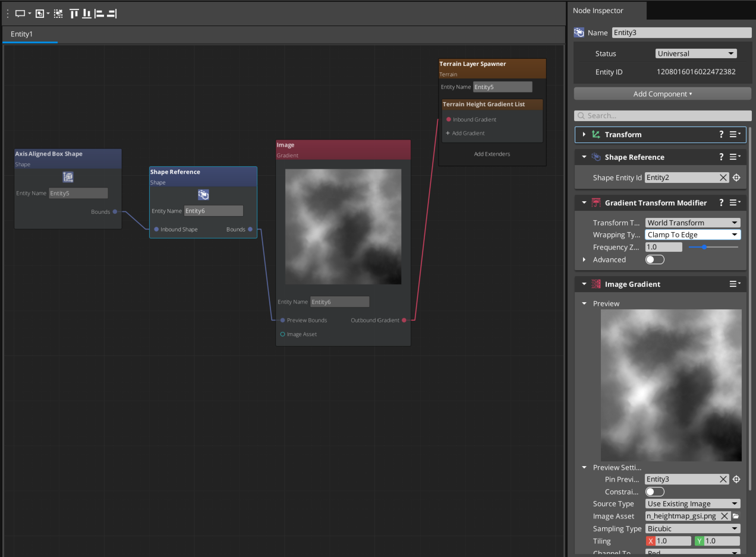Click the Add Component button
756x557 pixels.
[x=662, y=94]
